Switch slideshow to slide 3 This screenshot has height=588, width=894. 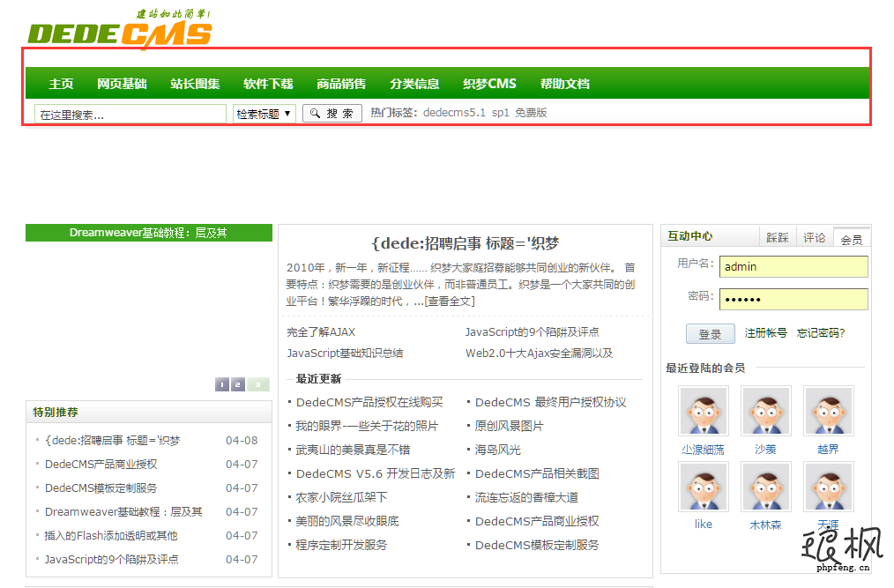point(257,384)
